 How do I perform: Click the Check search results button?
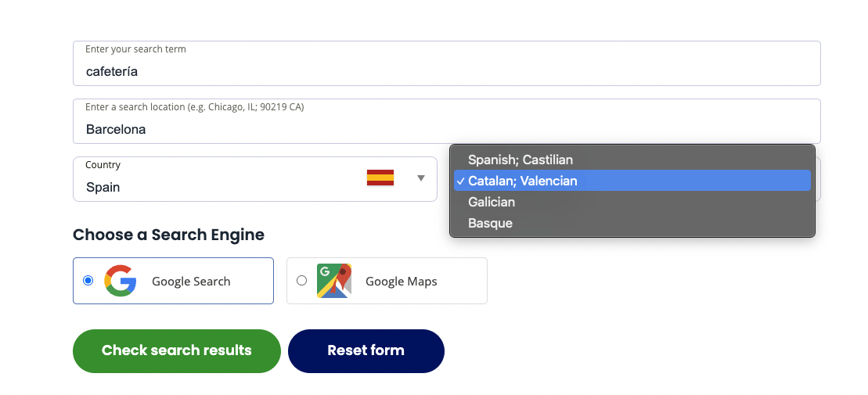pos(177,350)
